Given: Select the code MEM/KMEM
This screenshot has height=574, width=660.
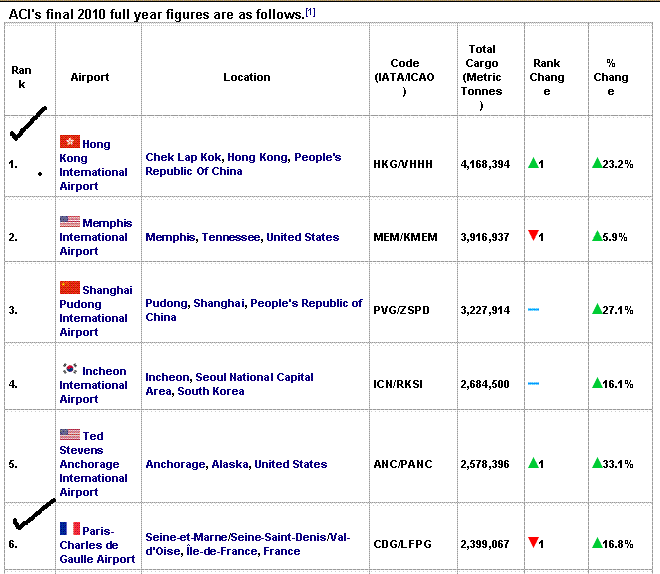Looking at the screenshot, I should (x=405, y=237).
